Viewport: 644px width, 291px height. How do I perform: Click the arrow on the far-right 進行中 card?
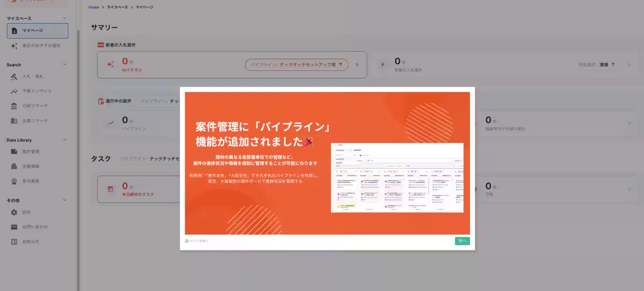point(629,123)
